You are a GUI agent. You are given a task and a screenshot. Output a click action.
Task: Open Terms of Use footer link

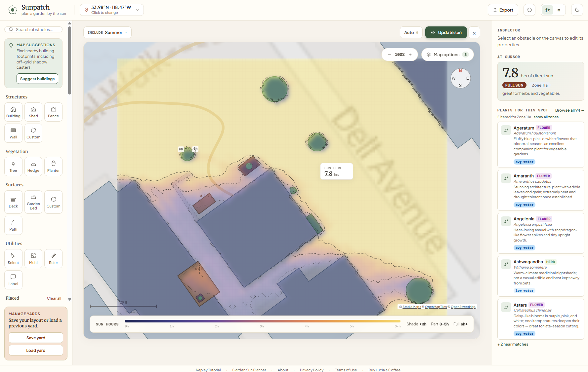click(346, 370)
